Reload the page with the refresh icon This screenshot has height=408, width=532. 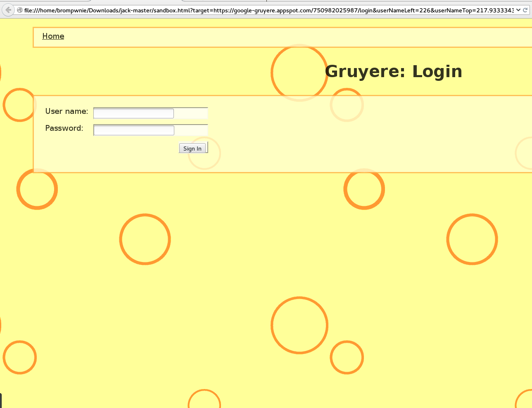pyautogui.click(x=525, y=10)
